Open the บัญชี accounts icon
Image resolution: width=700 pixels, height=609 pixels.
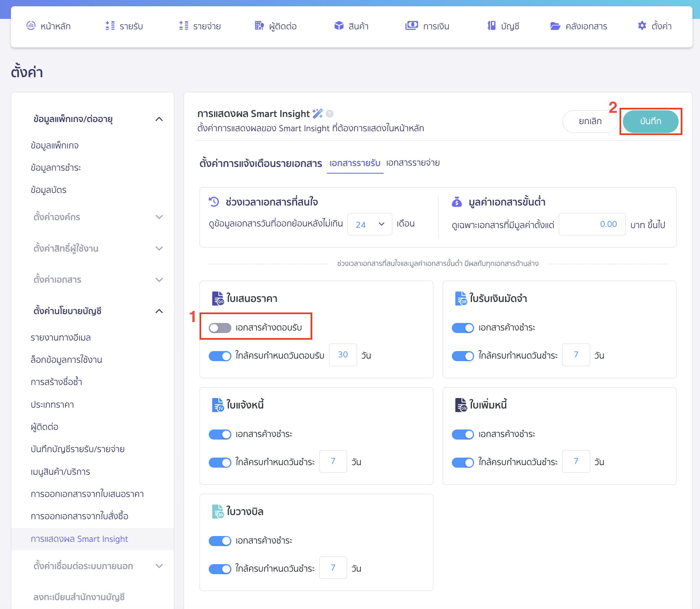click(491, 26)
